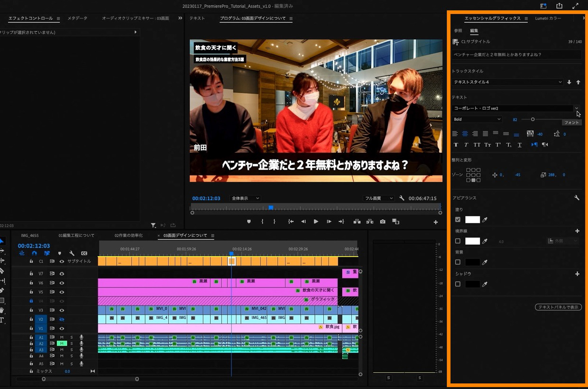Hide V6 track output
The width and height of the screenshot is (588, 389).
tap(62, 283)
